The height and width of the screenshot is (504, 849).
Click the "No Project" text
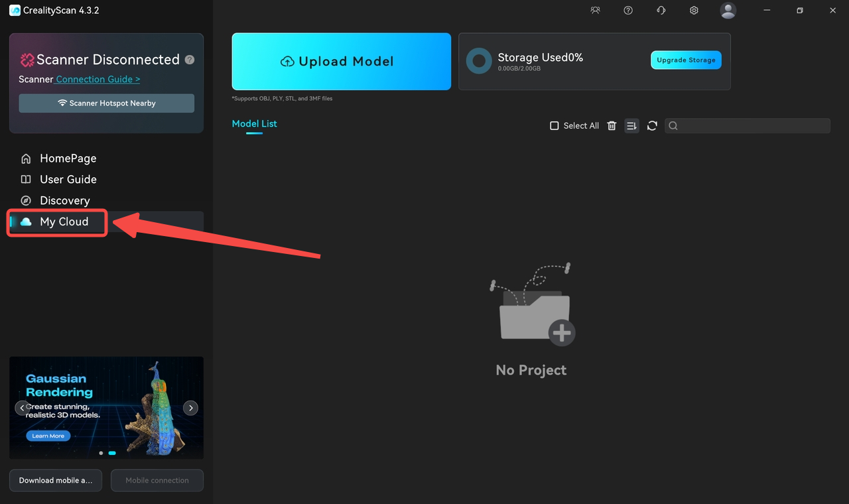[x=531, y=370]
